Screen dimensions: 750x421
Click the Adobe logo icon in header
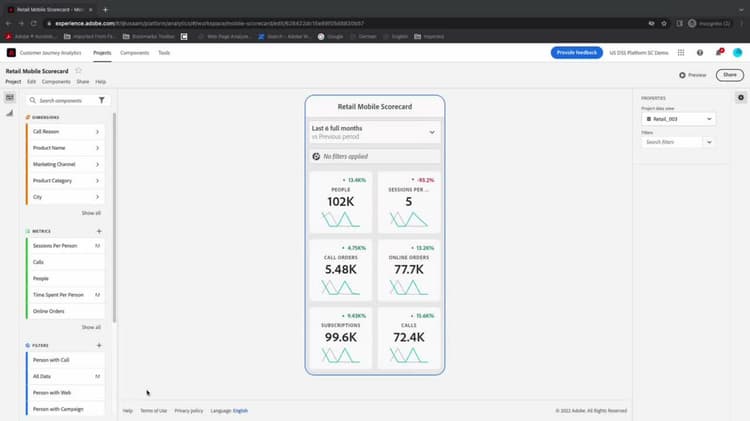tap(11, 53)
